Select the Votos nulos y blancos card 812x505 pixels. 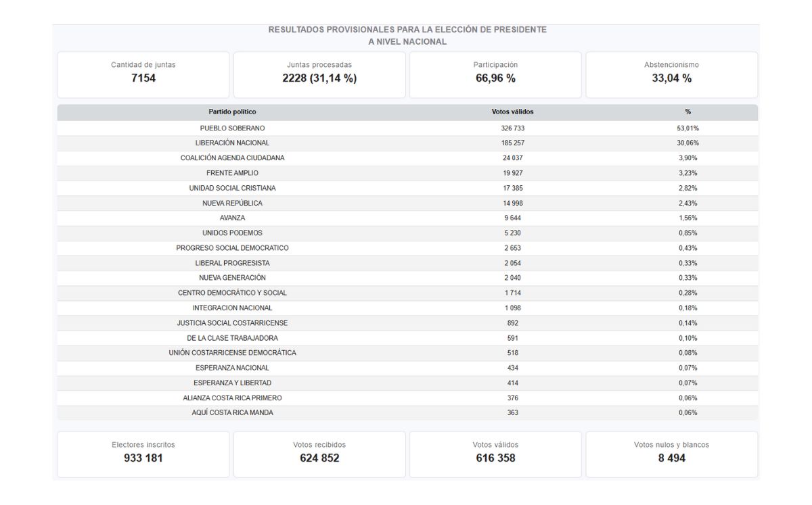[x=672, y=454]
